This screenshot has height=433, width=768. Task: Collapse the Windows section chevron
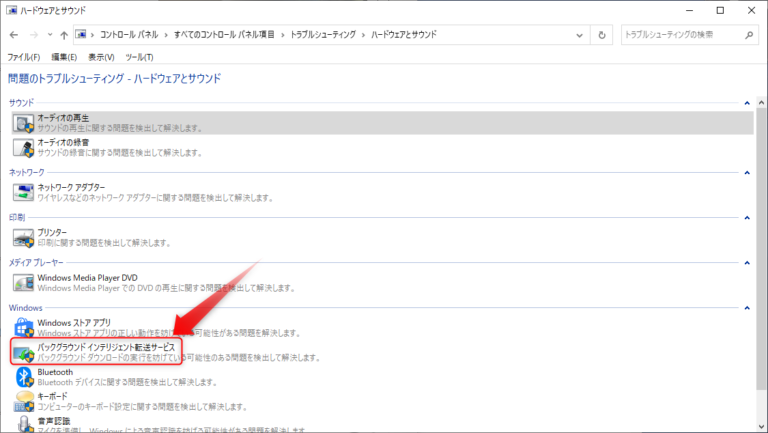[x=746, y=308]
